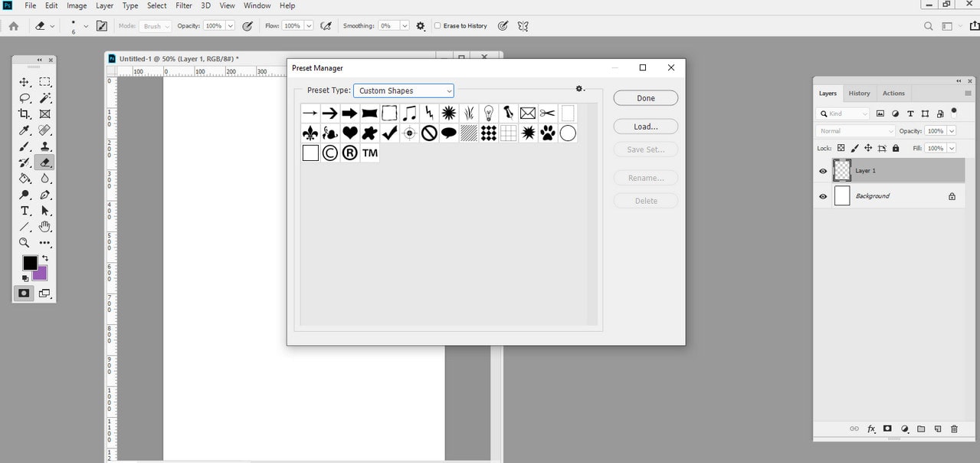Open the Edit Toolbar three-dots menu
Screen dimensions: 980x463
click(45, 243)
